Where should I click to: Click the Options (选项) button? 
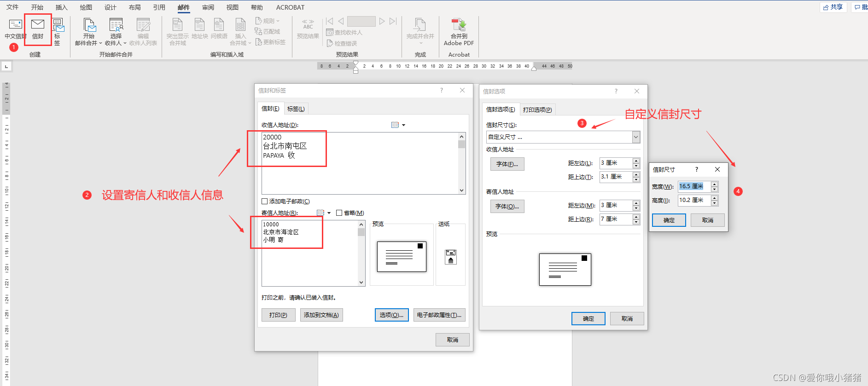point(391,315)
